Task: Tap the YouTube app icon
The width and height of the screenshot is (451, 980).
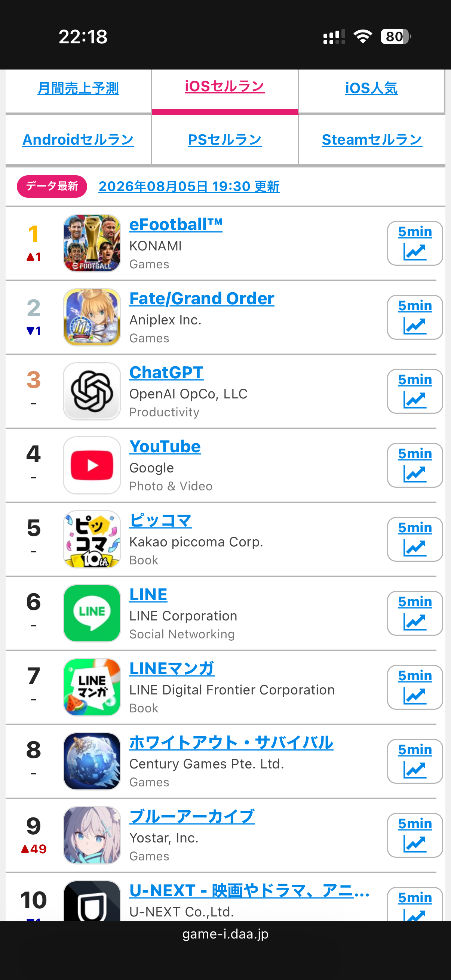Action: 92,465
